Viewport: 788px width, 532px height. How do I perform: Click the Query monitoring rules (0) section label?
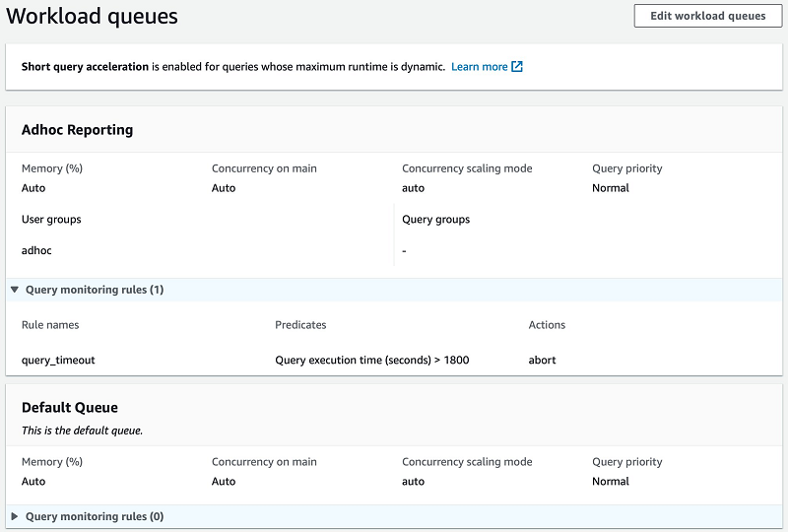[95, 516]
